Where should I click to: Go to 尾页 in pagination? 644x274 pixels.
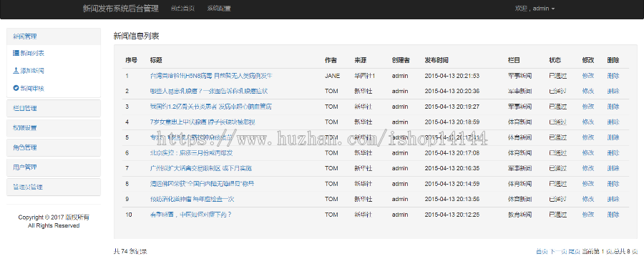click(x=575, y=251)
